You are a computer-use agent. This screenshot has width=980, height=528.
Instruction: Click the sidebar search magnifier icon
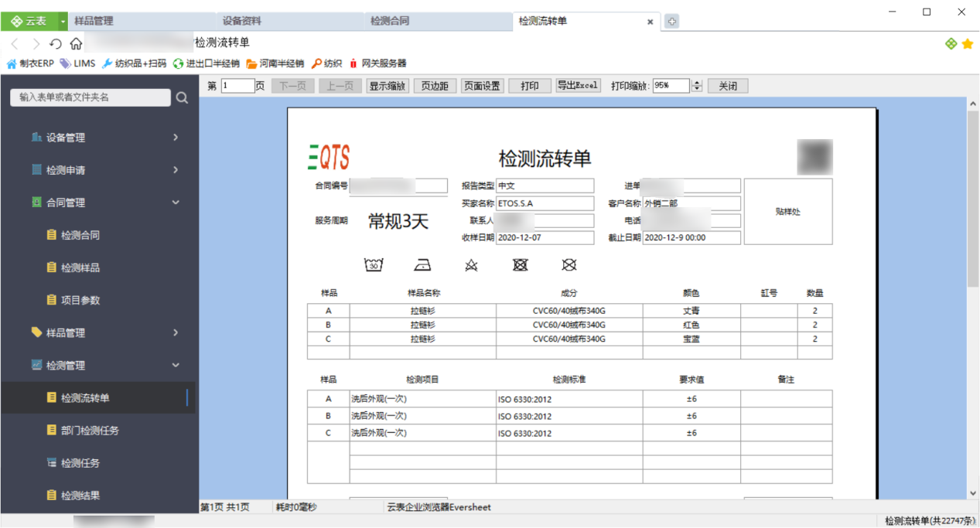[x=182, y=97]
